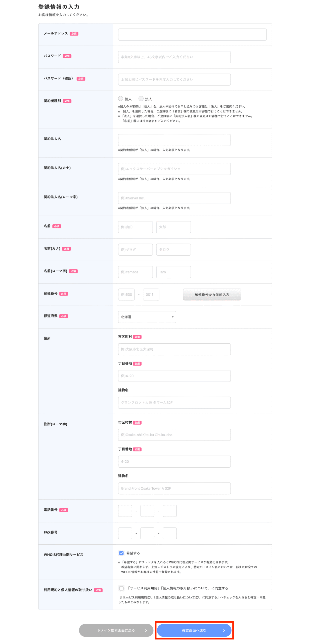Check the terms agreement 同意する checkbox
This screenshot has width=311, height=644.
point(121,588)
